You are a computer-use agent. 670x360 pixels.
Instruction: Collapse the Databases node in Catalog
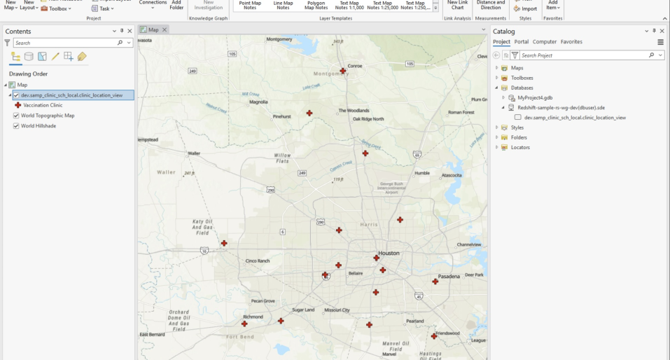coord(497,88)
